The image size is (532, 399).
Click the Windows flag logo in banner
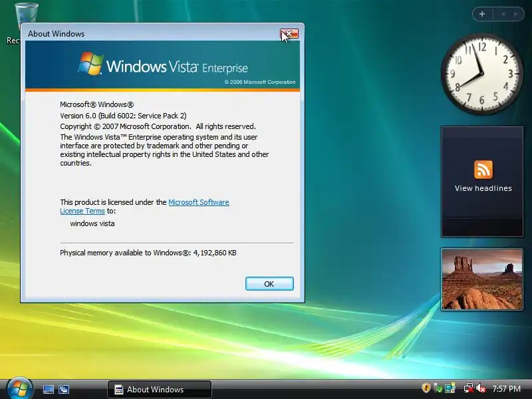pos(90,63)
